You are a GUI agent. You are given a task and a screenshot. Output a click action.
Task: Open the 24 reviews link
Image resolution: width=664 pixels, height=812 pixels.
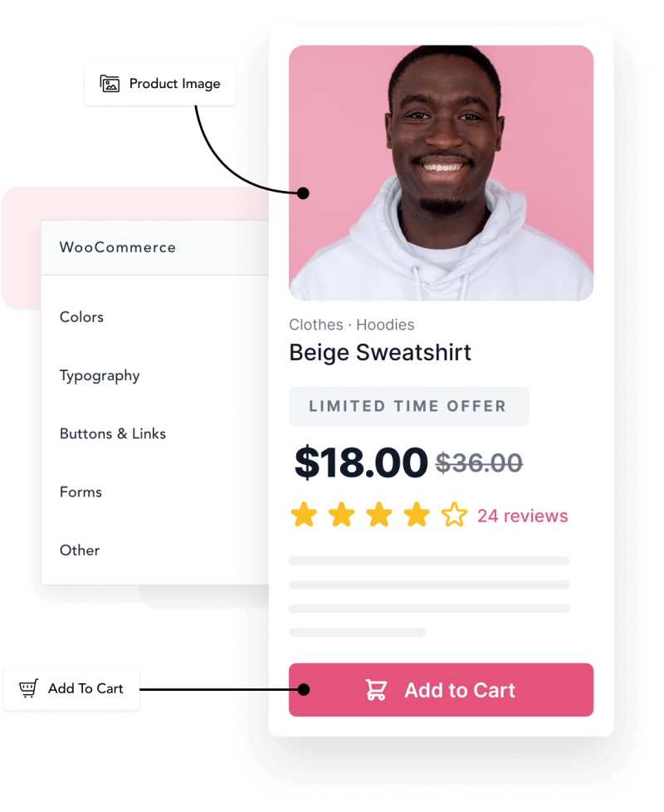tap(522, 516)
